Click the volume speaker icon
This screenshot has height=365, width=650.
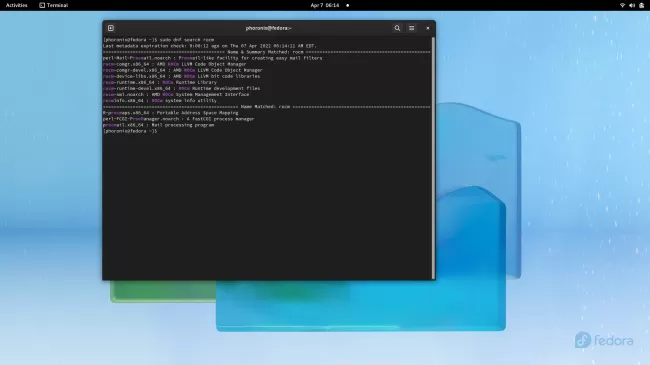(x=632, y=5)
